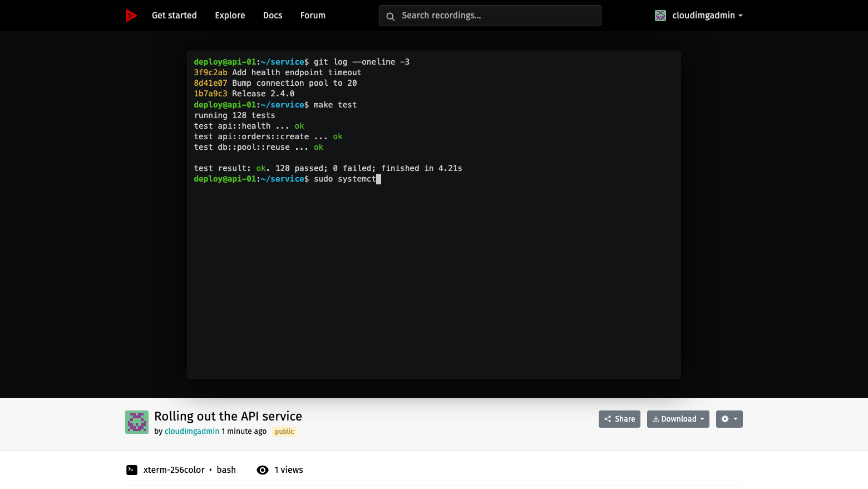
Task: Click the cloudimgadmin avatar in the header
Action: click(660, 16)
